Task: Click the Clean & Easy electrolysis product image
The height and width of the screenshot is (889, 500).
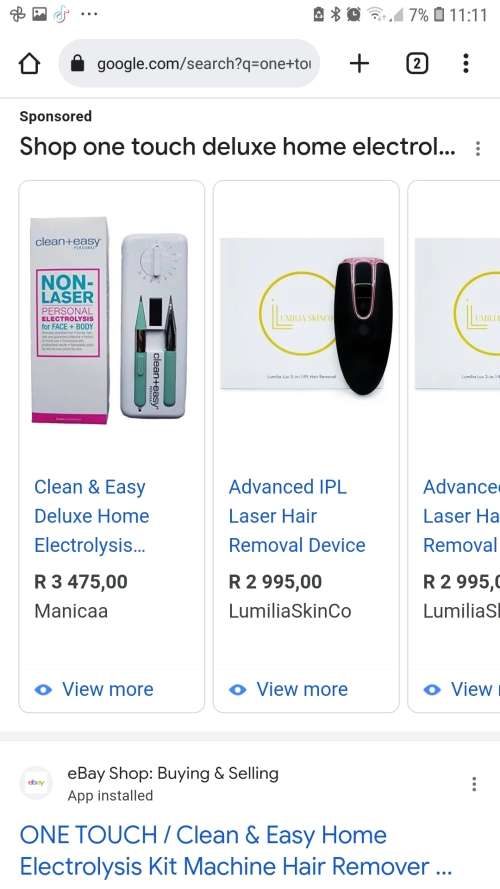Action: coord(110,320)
